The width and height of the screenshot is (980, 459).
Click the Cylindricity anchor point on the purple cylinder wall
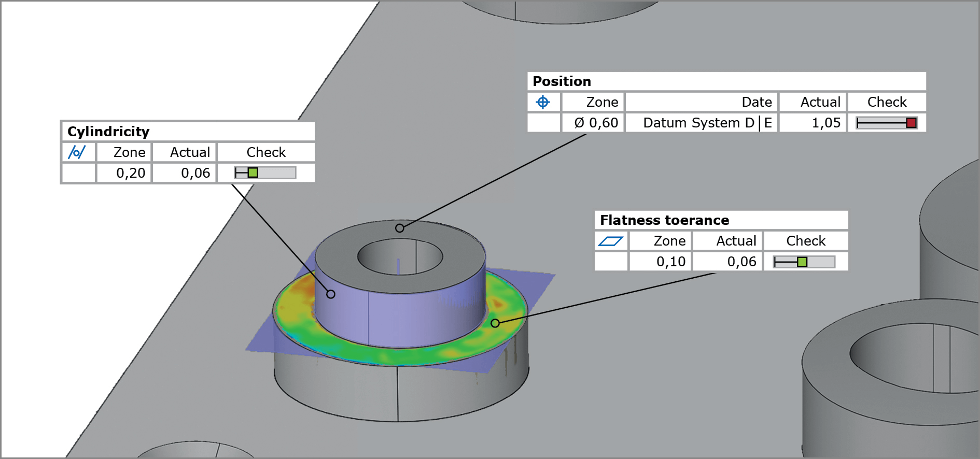[x=331, y=294]
